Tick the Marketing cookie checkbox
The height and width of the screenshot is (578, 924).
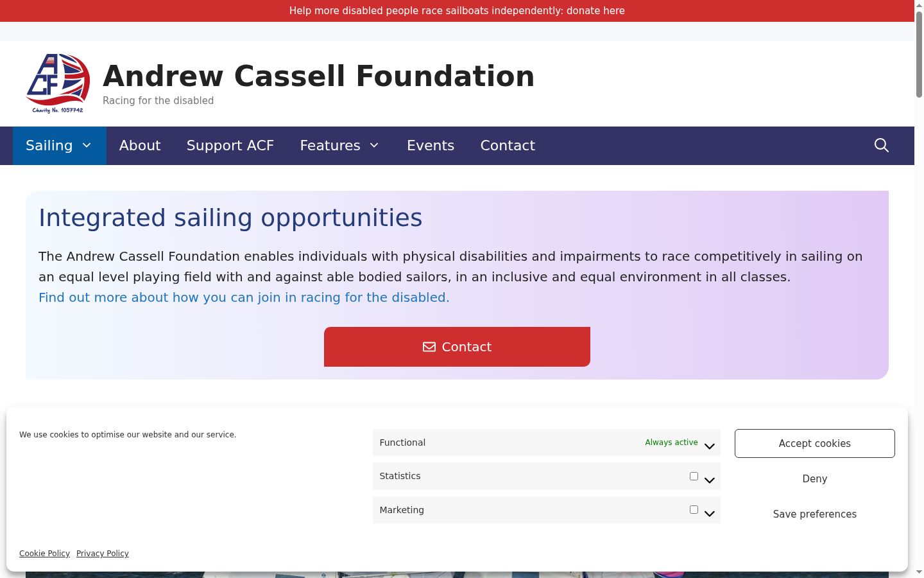coord(694,509)
